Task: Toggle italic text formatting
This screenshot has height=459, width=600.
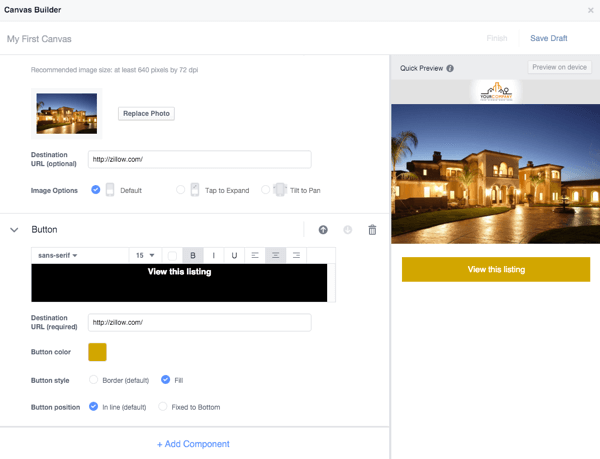Action: coord(213,255)
